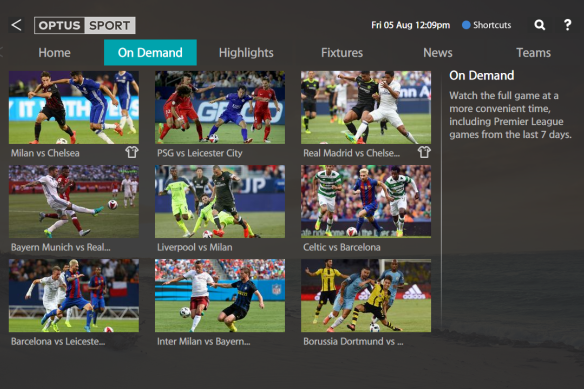The width and height of the screenshot is (584, 389).
Task: Open the Inter Milan vs Bayern title link
Action: 204,342
